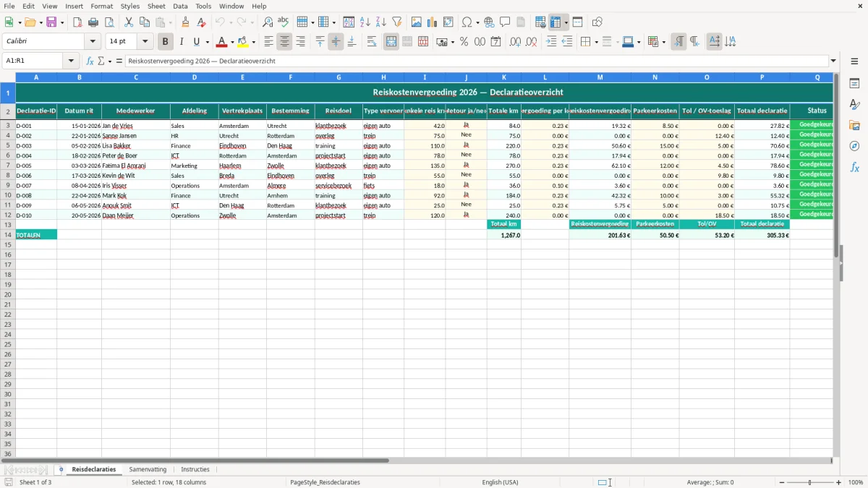The image size is (868, 488).
Task: Toggle Center Horizontally alignment
Action: 284,42
